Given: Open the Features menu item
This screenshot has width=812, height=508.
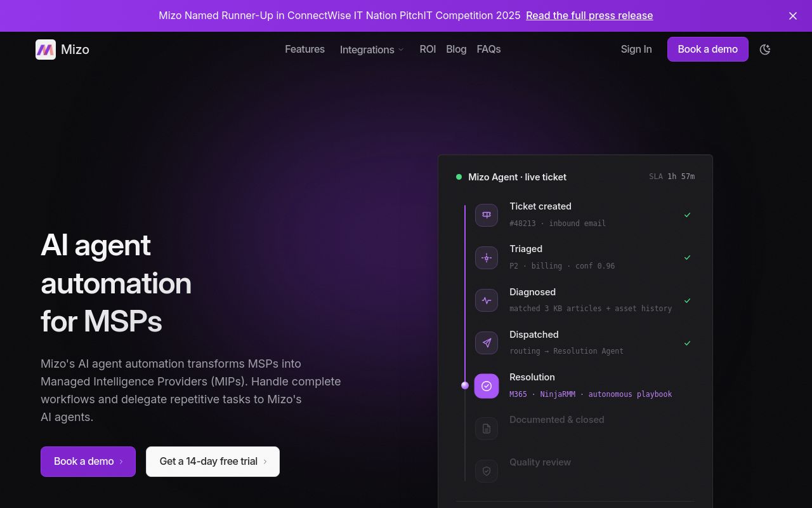Looking at the screenshot, I should (304, 50).
